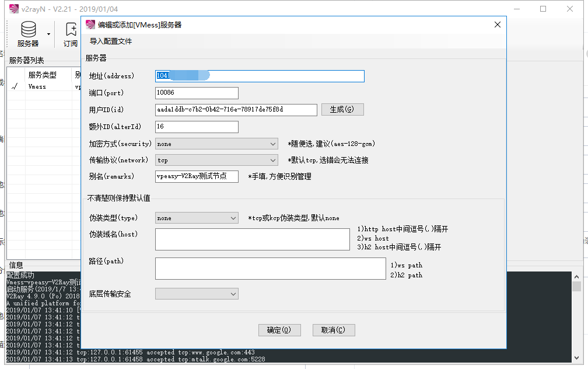This screenshot has height=369, width=588.
Task: Open the import config file menu
Action: 111,41
